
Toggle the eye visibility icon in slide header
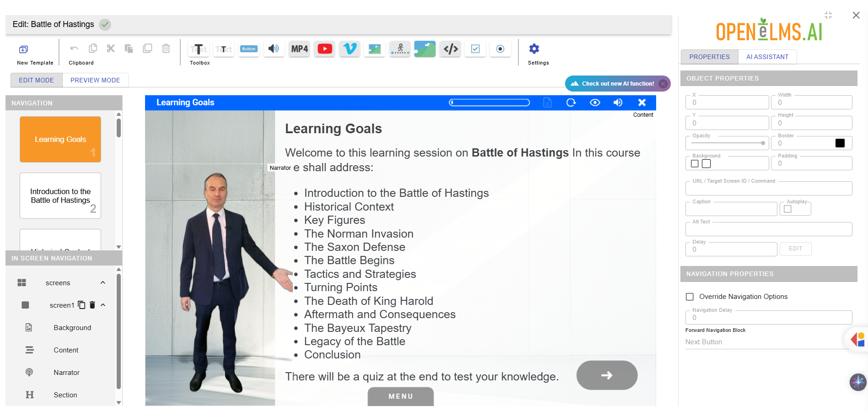point(595,103)
